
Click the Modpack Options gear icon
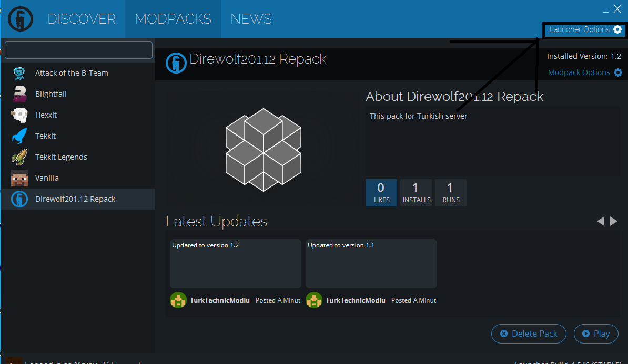(x=618, y=72)
